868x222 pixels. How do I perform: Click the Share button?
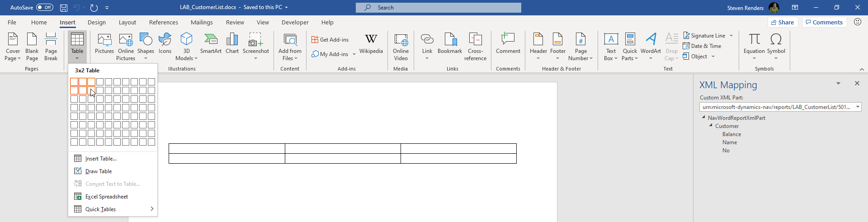783,22
